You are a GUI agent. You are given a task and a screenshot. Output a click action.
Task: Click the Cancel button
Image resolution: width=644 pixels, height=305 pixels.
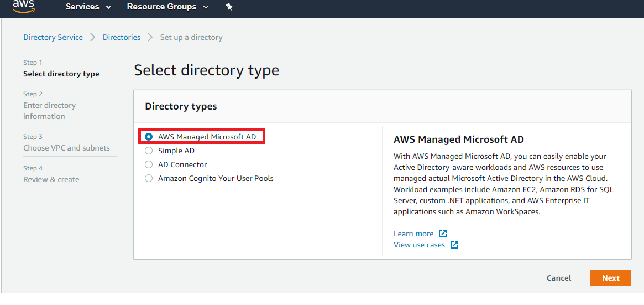pos(559,278)
